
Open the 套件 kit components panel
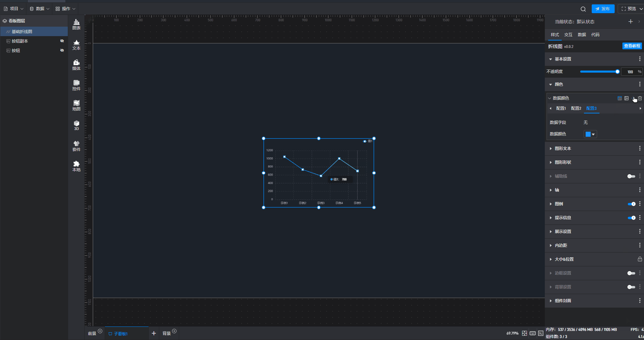tap(77, 146)
